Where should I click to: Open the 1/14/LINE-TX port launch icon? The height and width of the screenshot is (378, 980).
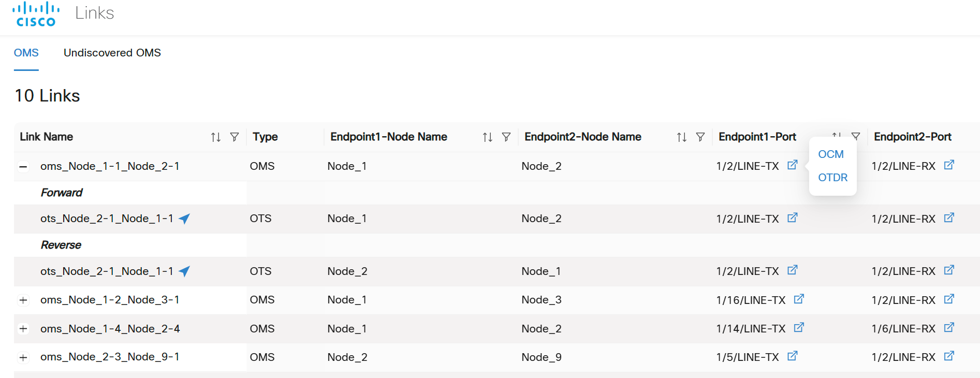coord(799,327)
